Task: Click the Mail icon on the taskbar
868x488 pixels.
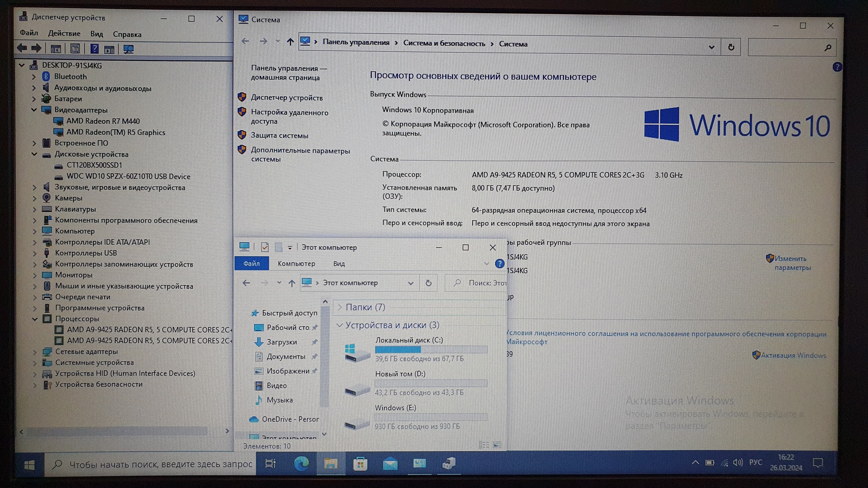Action: click(390, 463)
